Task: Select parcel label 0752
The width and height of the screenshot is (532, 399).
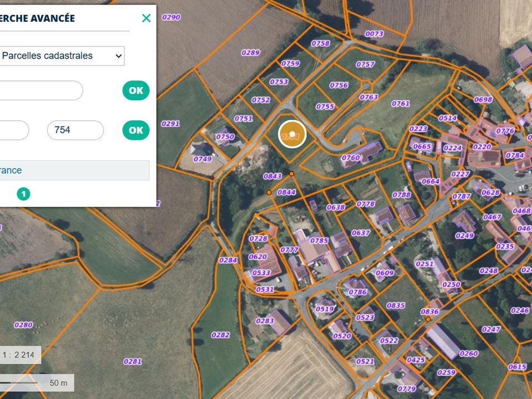Action: pyautogui.click(x=260, y=100)
